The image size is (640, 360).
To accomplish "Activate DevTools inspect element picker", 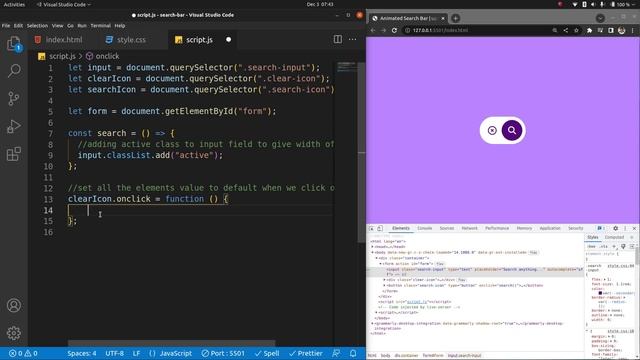I will (x=371, y=229).
